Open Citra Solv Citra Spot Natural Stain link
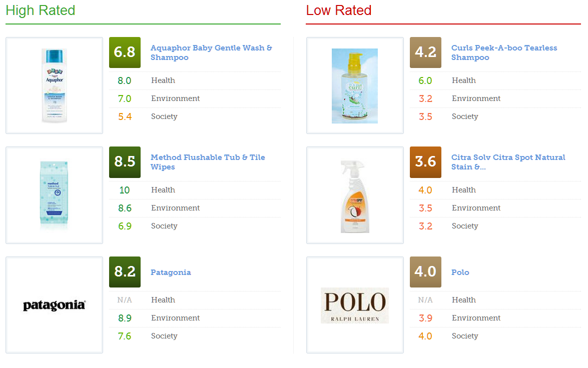Image resolution: width=588 pixels, height=368 pixels. coord(508,162)
